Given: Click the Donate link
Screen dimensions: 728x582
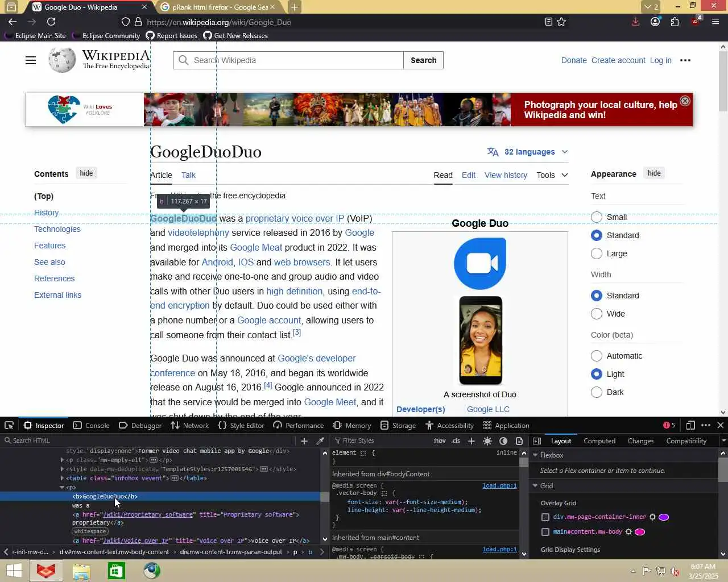Looking at the screenshot, I should (574, 60).
